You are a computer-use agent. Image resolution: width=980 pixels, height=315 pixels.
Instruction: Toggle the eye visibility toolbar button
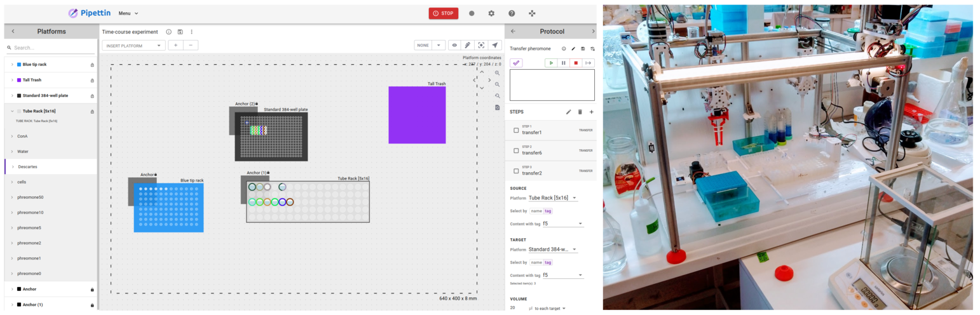pos(454,45)
